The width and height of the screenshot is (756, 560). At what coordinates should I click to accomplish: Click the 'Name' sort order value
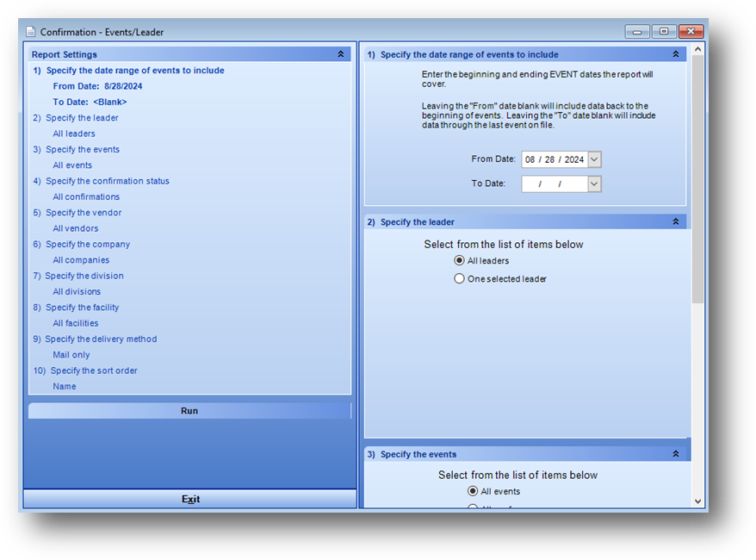coord(64,386)
